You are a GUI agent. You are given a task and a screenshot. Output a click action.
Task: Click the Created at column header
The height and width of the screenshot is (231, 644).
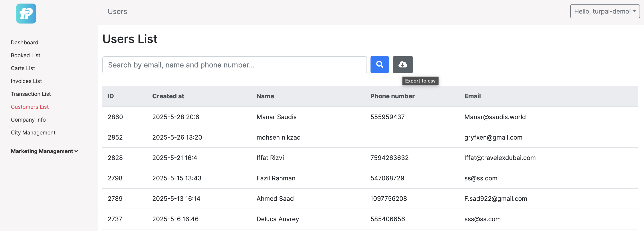point(168,96)
